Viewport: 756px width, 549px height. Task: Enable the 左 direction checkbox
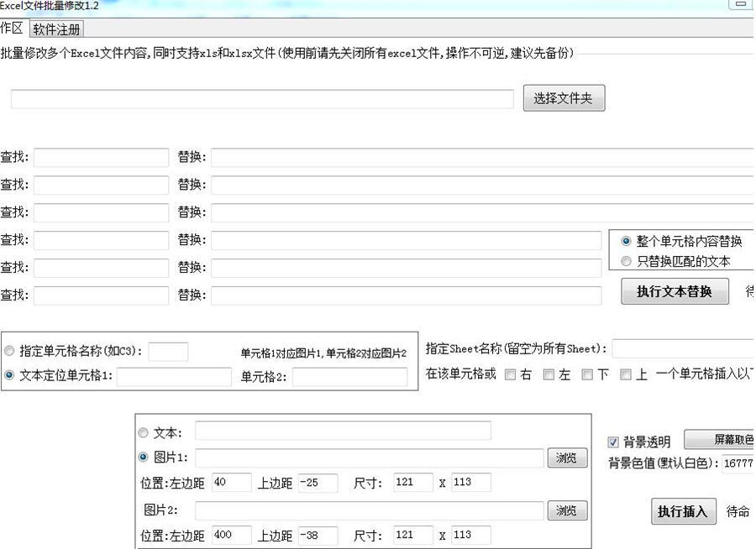coord(549,374)
